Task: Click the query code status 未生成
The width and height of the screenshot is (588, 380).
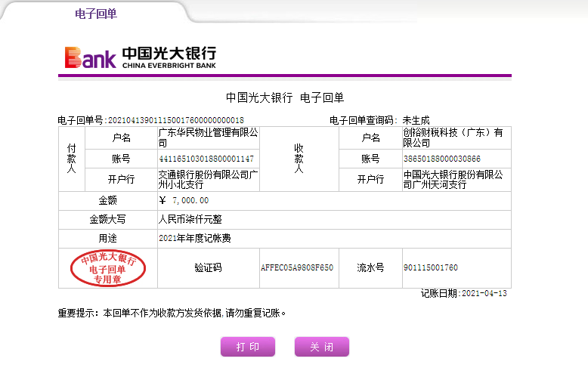Action: tap(416, 120)
